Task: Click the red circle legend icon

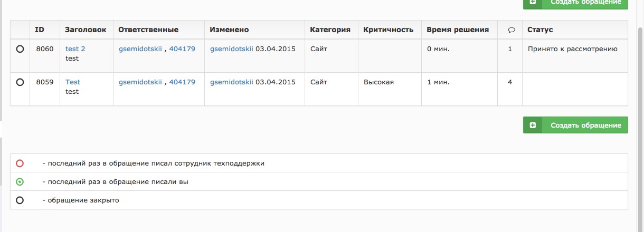Action: click(20, 163)
